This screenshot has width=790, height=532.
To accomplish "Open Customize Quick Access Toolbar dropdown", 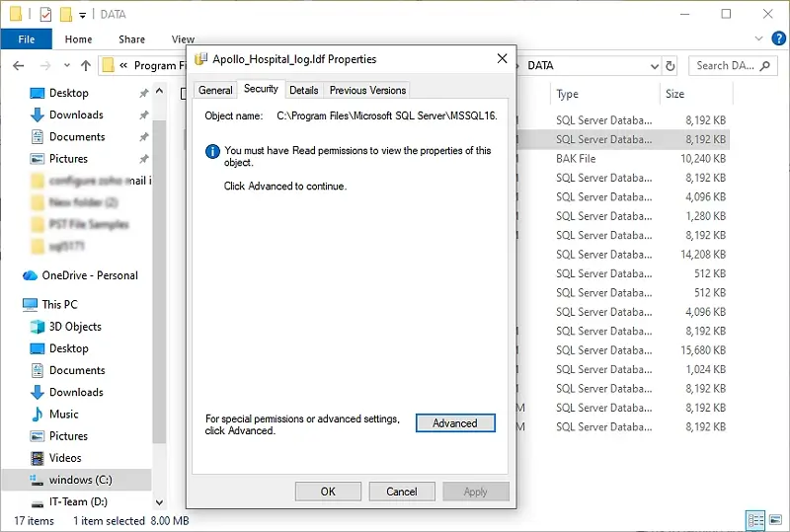I will tap(82, 15).
